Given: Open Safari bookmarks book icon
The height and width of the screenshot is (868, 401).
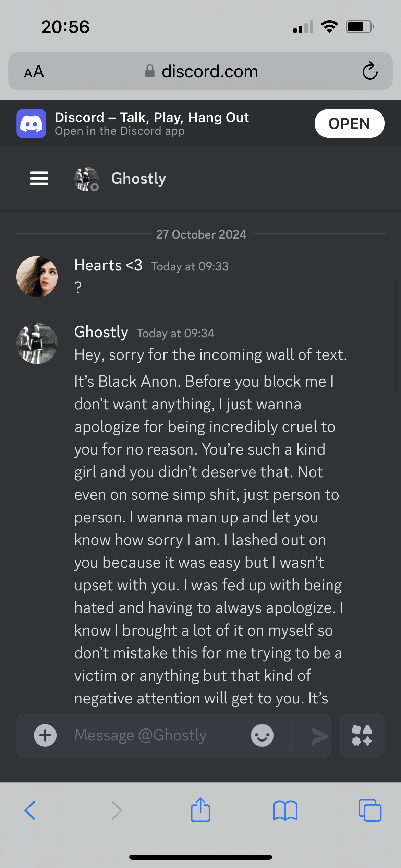Looking at the screenshot, I should pos(285,810).
